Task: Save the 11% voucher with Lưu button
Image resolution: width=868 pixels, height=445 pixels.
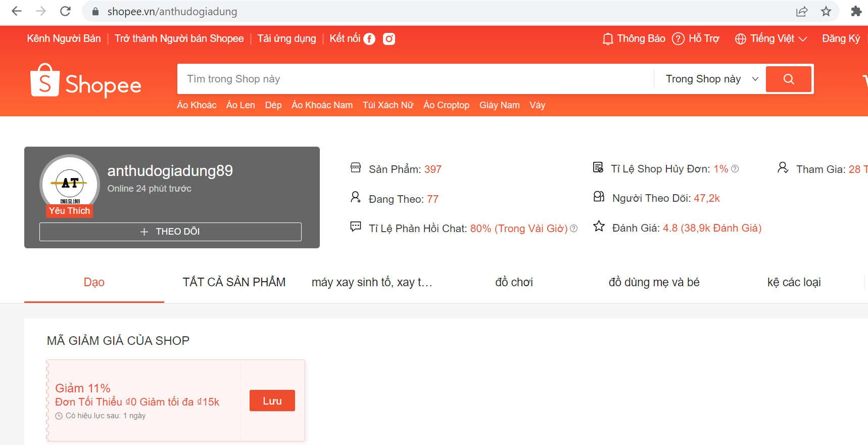Action: click(272, 401)
